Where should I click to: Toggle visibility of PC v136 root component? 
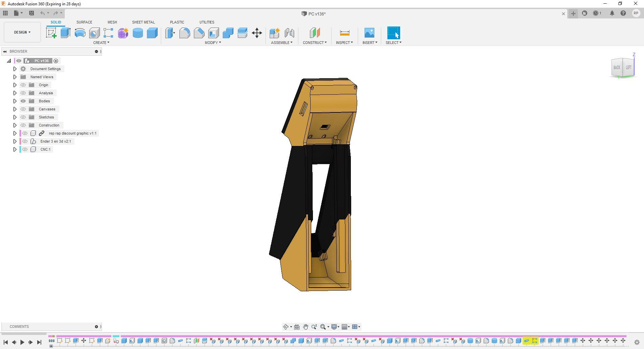[19, 61]
